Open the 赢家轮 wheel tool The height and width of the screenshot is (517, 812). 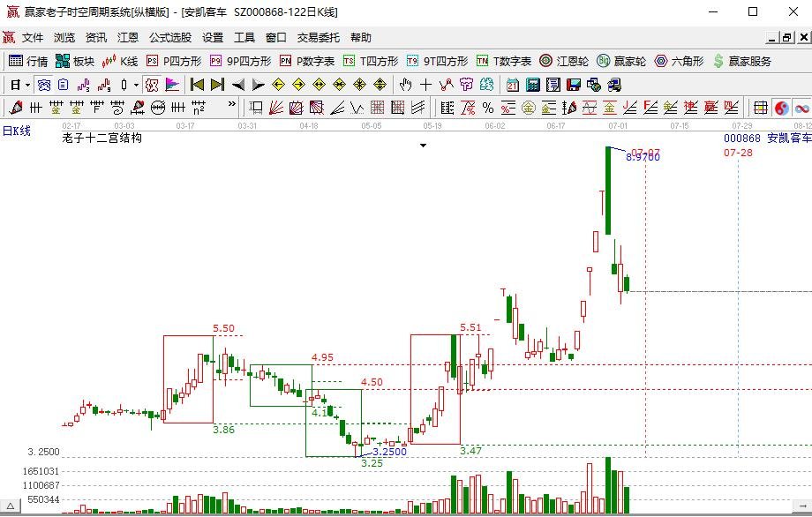[x=621, y=61]
